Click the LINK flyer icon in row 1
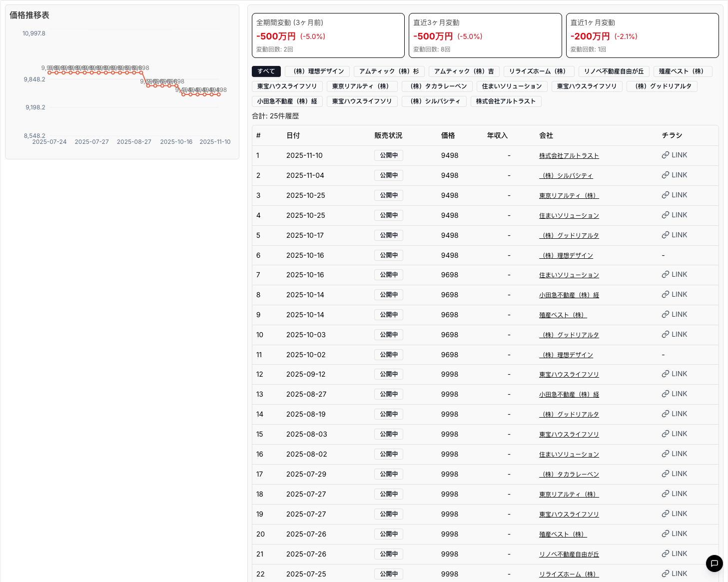 (x=666, y=155)
